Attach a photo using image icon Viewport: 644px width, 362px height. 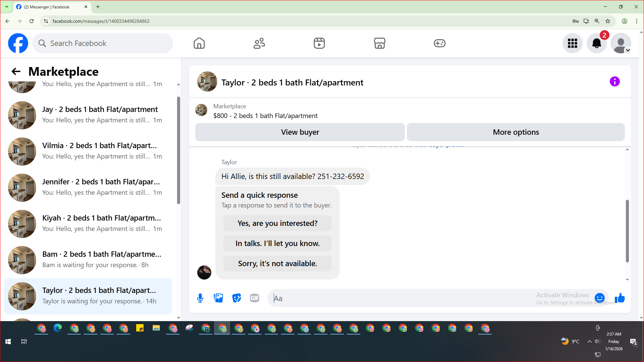click(x=218, y=298)
